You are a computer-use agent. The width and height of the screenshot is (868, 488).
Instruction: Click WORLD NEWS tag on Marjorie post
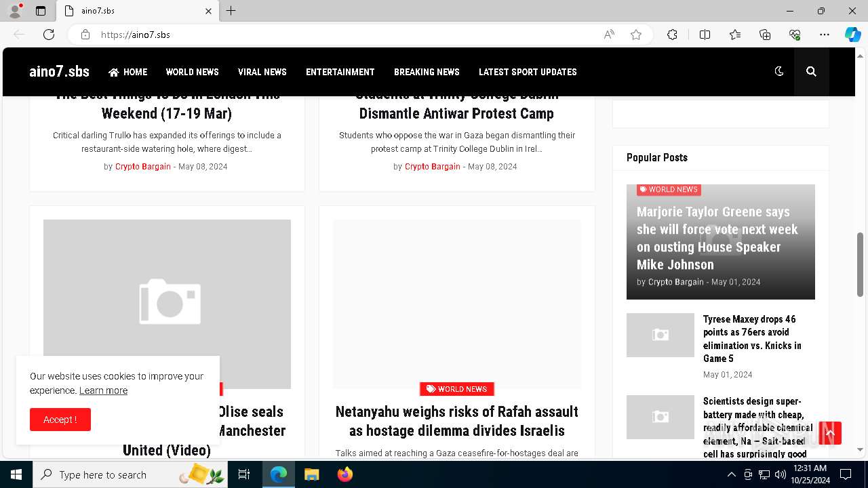(x=669, y=190)
